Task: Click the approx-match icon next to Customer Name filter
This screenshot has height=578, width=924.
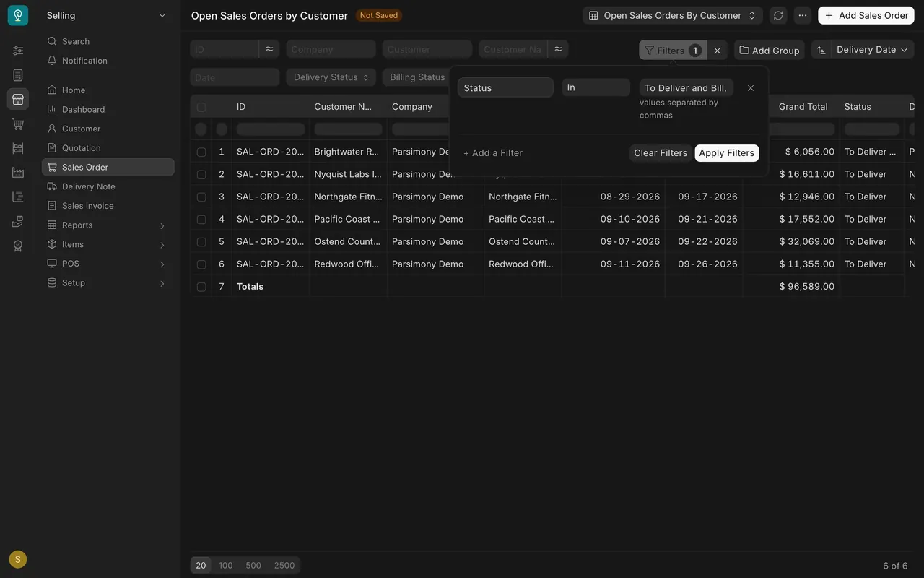Action: tap(558, 49)
